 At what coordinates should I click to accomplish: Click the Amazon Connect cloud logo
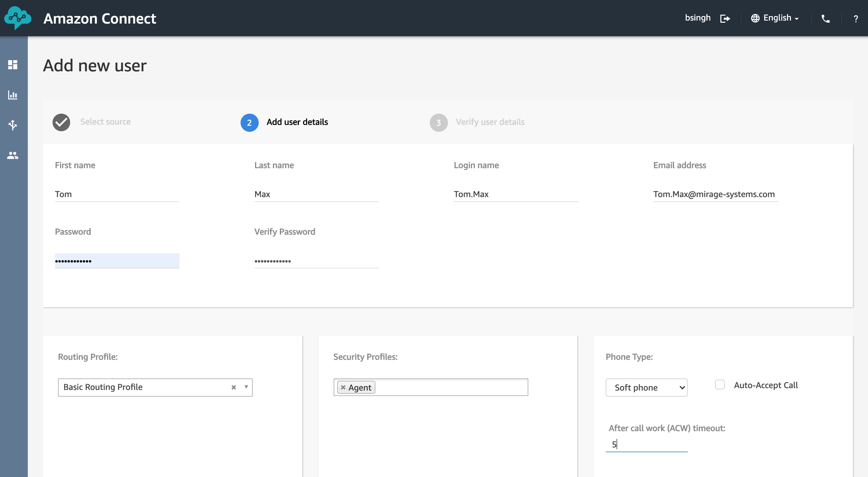18,18
